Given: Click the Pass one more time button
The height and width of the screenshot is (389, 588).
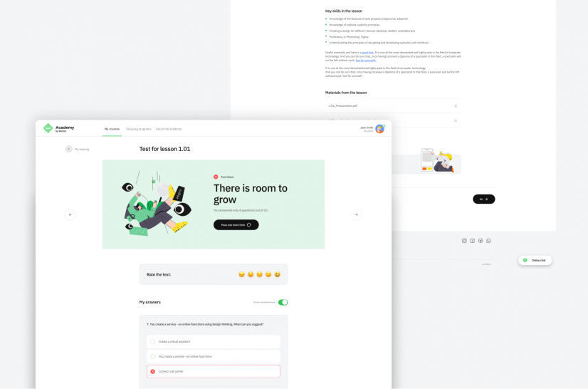Looking at the screenshot, I should tap(236, 225).
